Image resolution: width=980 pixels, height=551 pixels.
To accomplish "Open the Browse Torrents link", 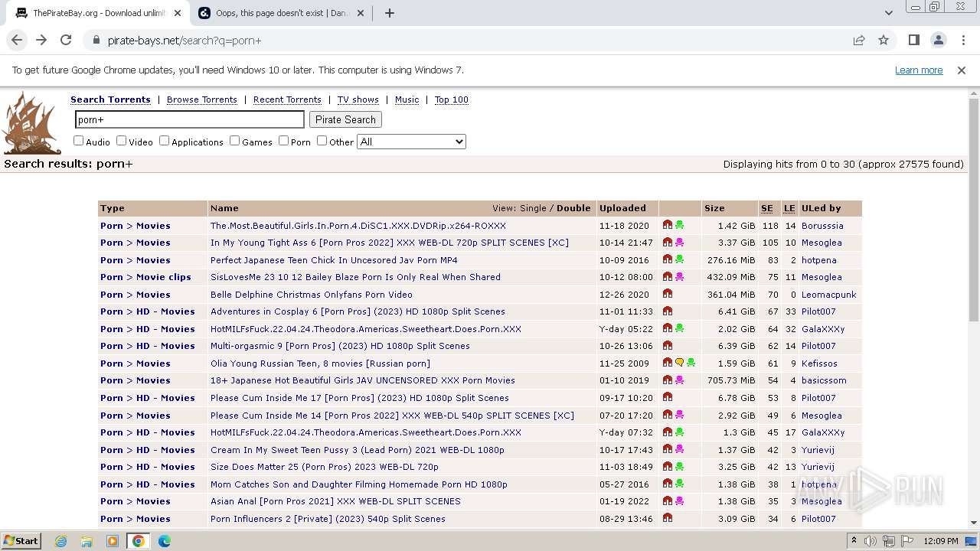I will [202, 99].
